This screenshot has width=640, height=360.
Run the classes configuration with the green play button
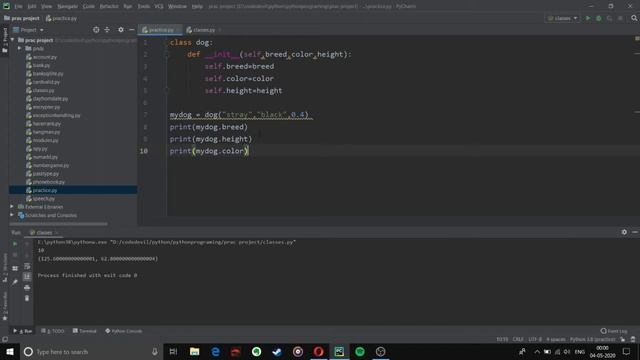pos(588,18)
